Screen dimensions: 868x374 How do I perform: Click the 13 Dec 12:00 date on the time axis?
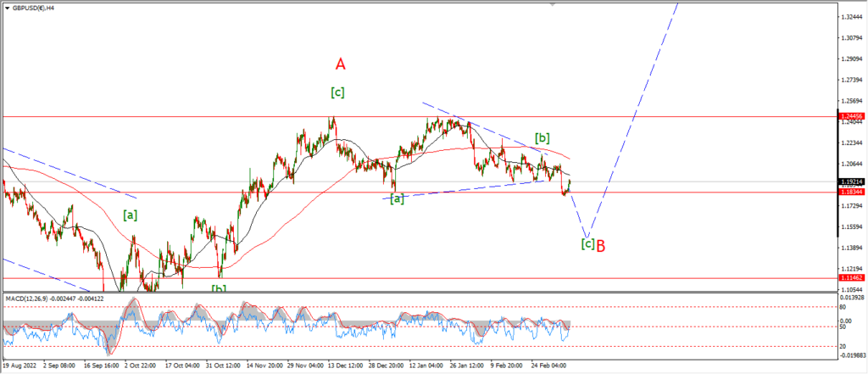click(x=345, y=366)
